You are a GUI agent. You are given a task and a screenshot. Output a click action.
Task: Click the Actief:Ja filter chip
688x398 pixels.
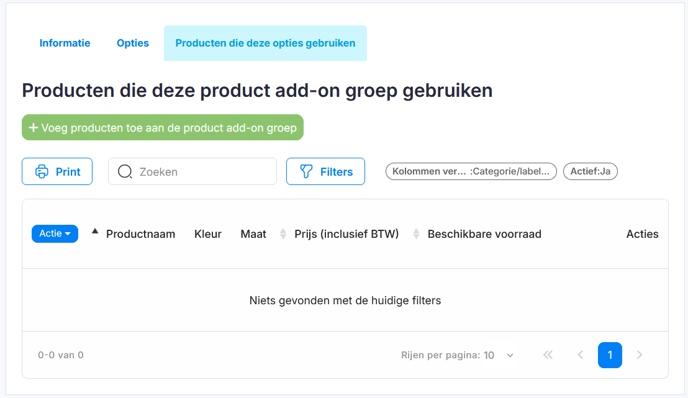pyautogui.click(x=590, y=172)
